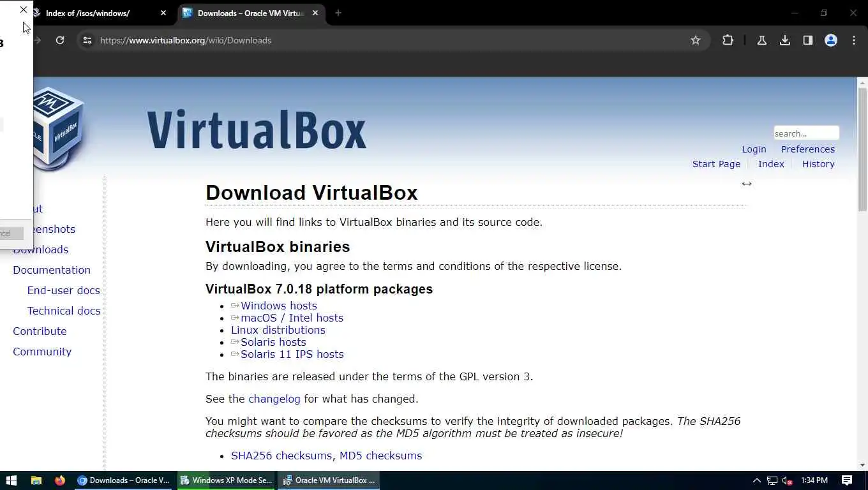The width and height of the screenshot is (868, 490).
Task: Reload the VirtualBox downloads page
Action: [60, 40]
